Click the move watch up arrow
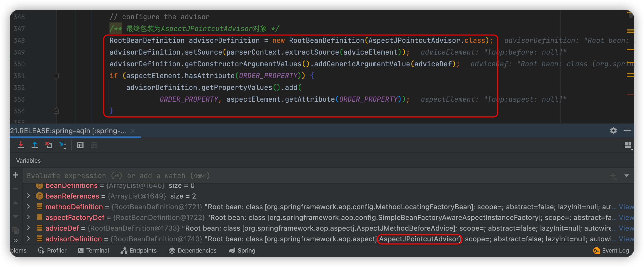The height and width of the screenshot is (267, 644). [x=16, y=203]
